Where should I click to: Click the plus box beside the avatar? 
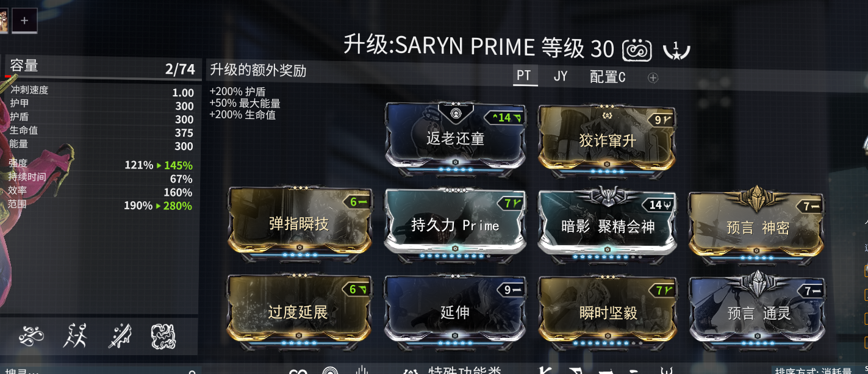click(24, 20)
